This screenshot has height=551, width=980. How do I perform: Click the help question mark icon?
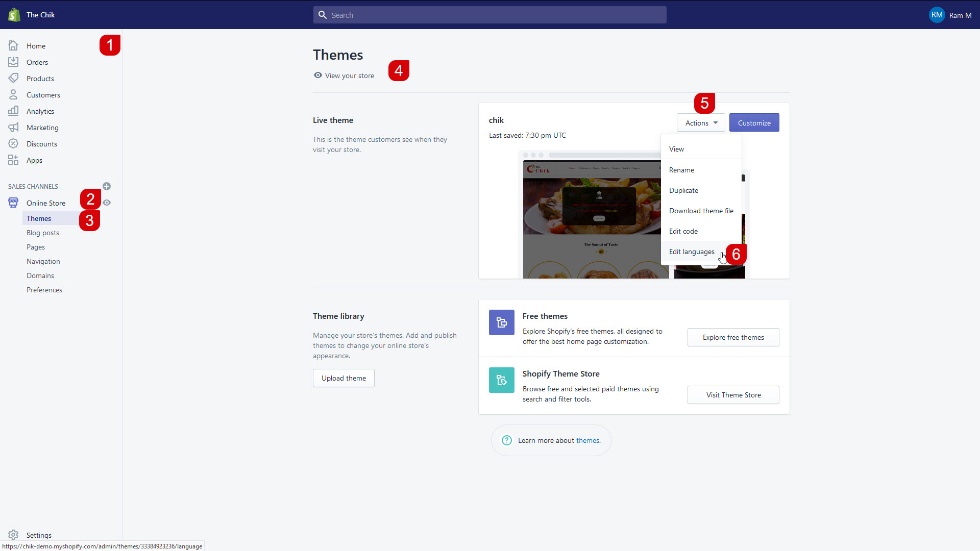(x=507, y=440)
